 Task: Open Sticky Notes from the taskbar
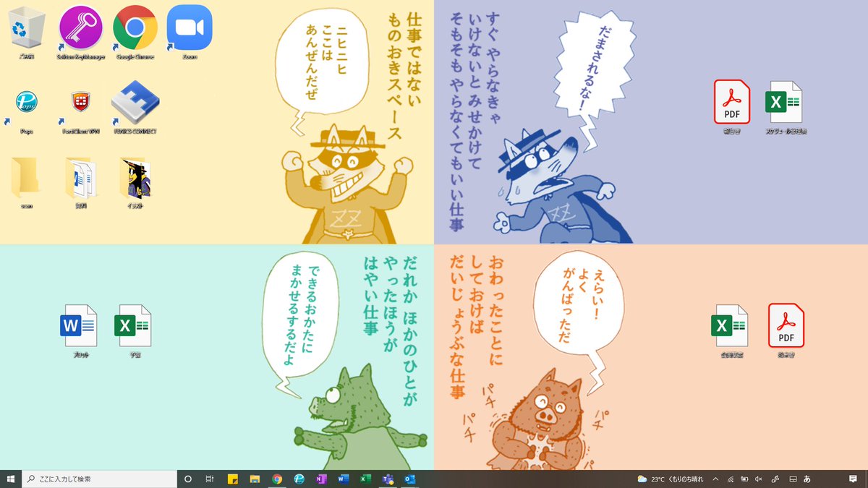tap(233, 479)
